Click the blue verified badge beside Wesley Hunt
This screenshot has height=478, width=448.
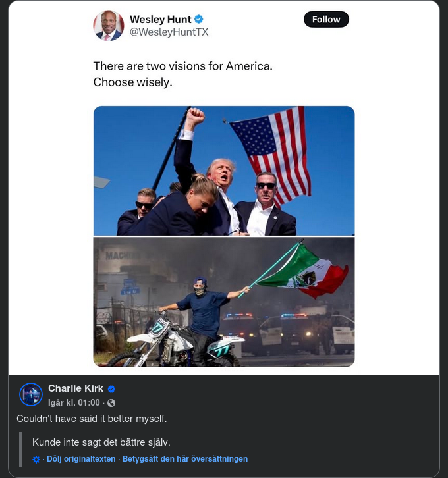pos(199,19)
